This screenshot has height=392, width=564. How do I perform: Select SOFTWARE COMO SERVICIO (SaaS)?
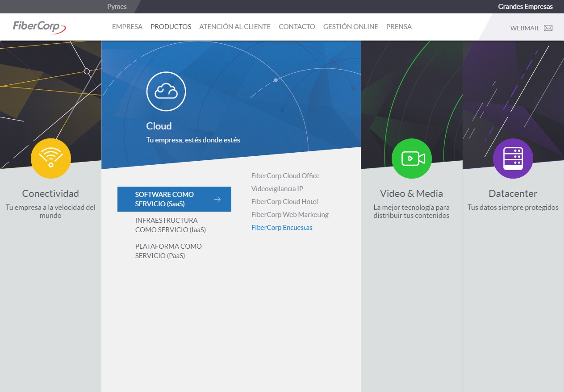[174, 199]
